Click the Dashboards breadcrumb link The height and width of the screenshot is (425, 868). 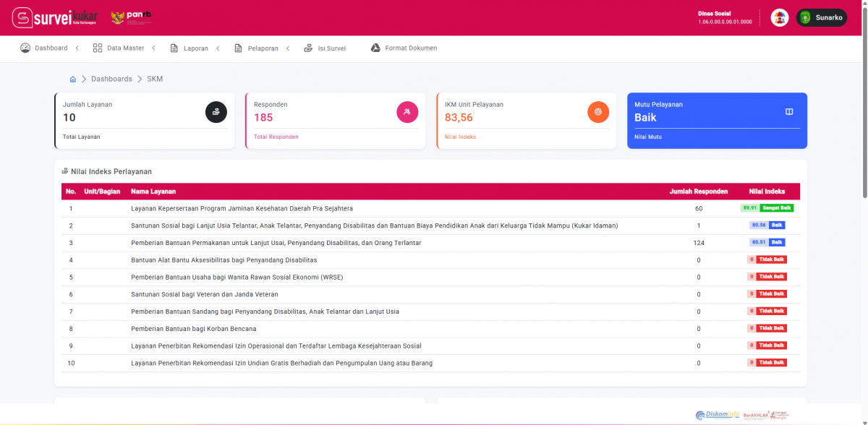111,79
